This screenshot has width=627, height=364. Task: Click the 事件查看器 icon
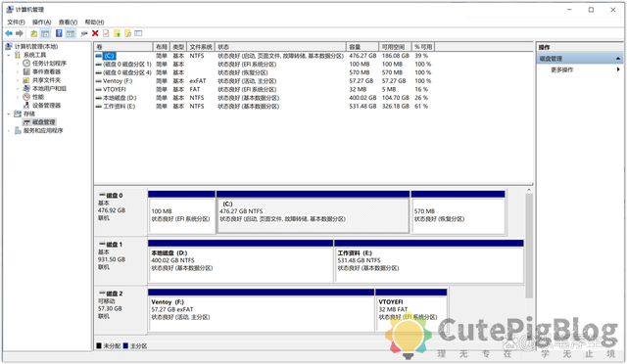click(26, 72)
